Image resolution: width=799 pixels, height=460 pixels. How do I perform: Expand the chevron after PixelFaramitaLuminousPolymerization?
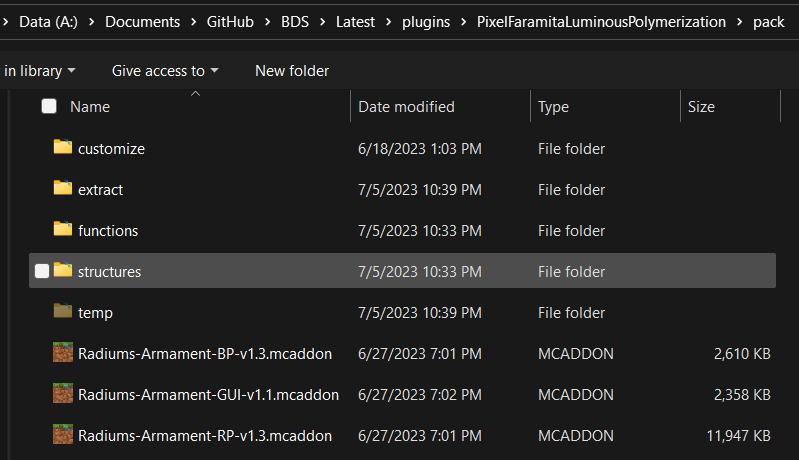[739, 21]
